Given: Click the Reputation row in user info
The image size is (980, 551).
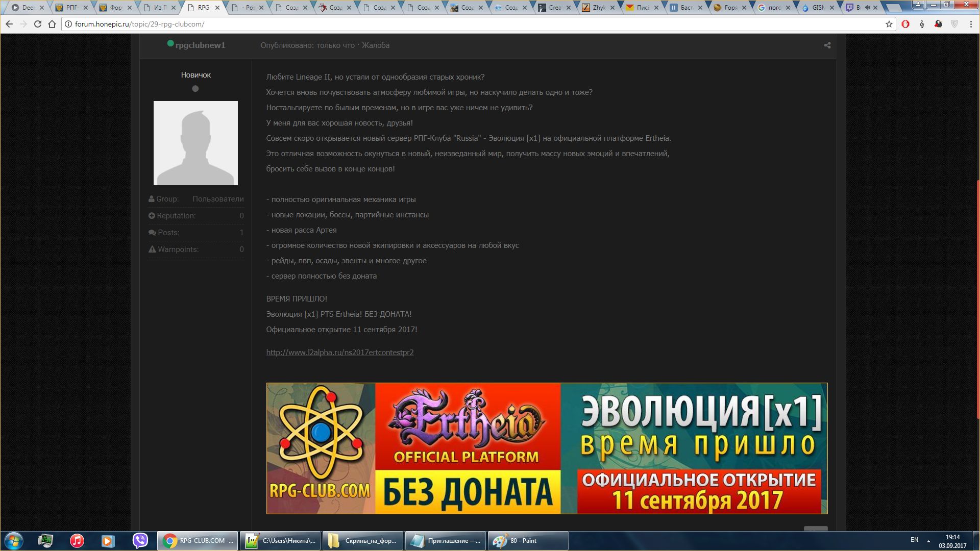Looking at the screenshot, I should (x=196, y=216).
